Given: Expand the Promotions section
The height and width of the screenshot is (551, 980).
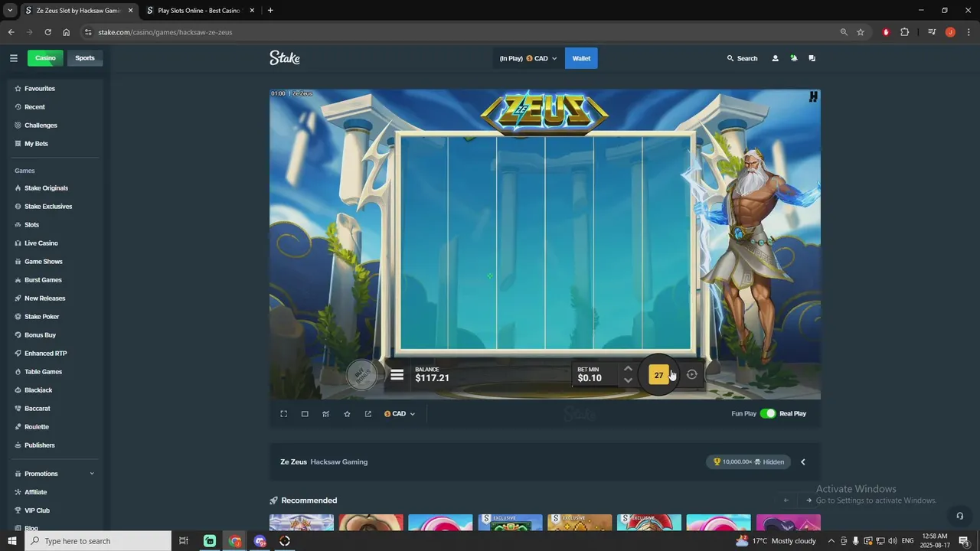Looking at the screenshot, I should [54, 474].
